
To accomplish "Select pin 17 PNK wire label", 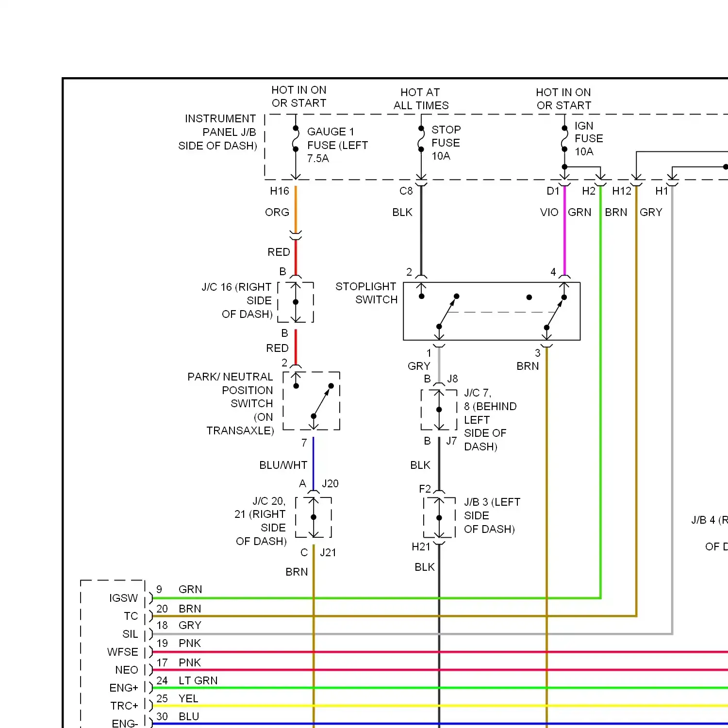I will click(179, 663).
